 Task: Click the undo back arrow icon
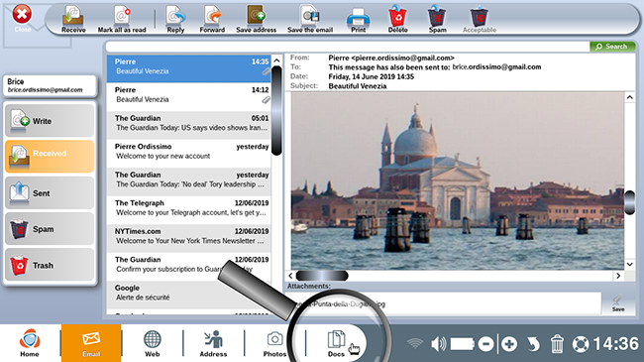click(x=533, y=344)
